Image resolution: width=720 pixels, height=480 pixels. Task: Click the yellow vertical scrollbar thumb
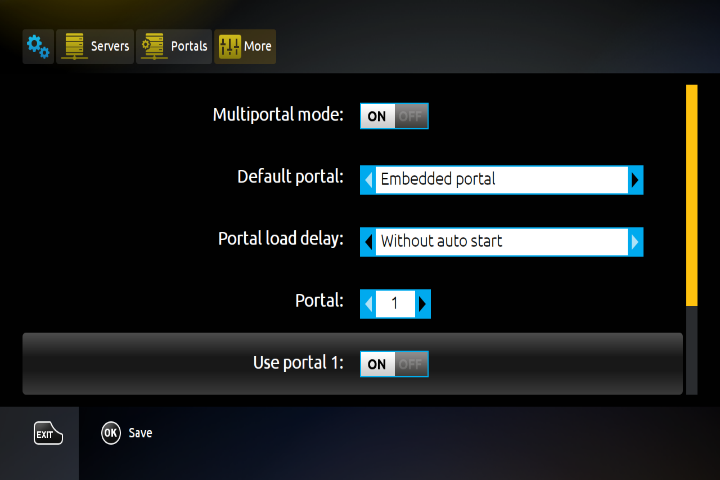pyautogui.click(x=690, y=195)
